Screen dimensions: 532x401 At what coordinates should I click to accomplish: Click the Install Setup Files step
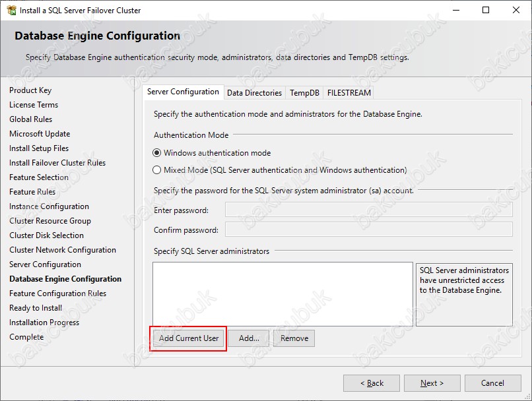point(39,148)
